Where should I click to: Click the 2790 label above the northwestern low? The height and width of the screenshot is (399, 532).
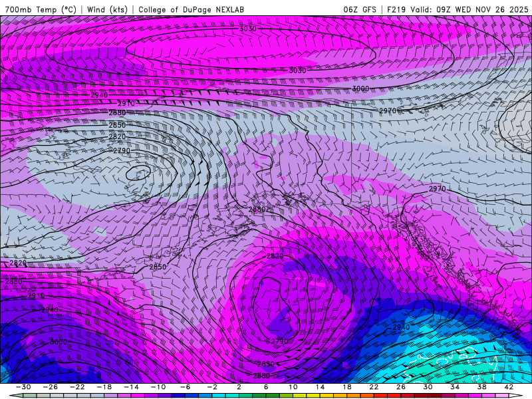tap(122, 151)
